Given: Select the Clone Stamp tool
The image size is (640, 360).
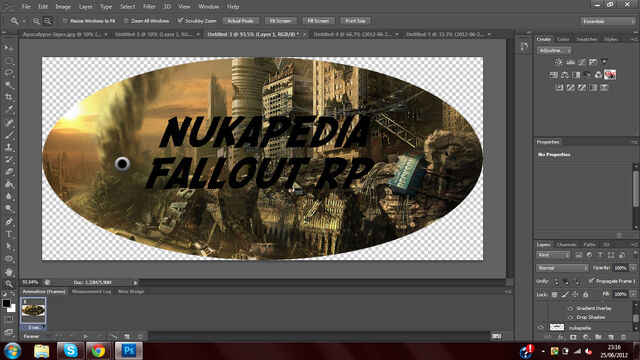Looking at the screenshot, I should click(9, 147).
